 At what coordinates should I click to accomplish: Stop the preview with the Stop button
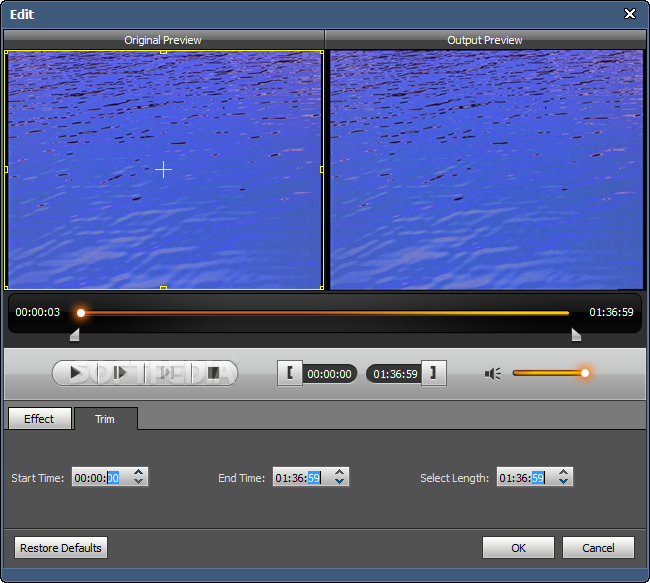click(x=213, y=373)
